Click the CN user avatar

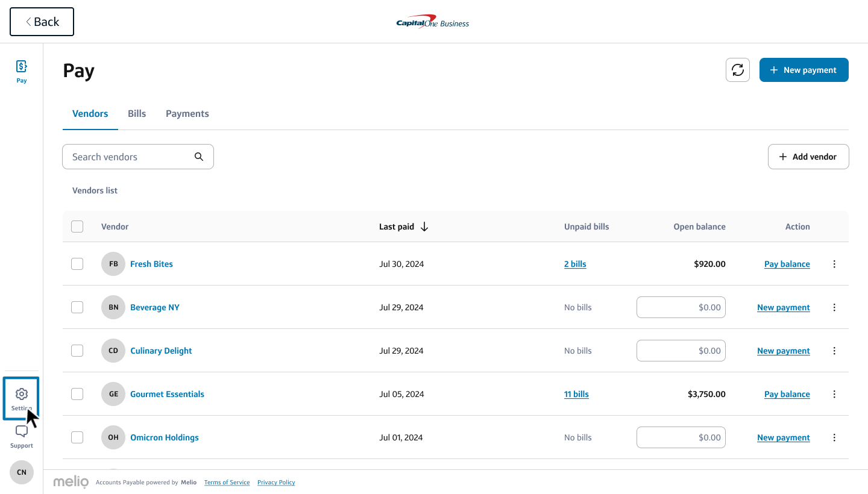click(22, 472)
